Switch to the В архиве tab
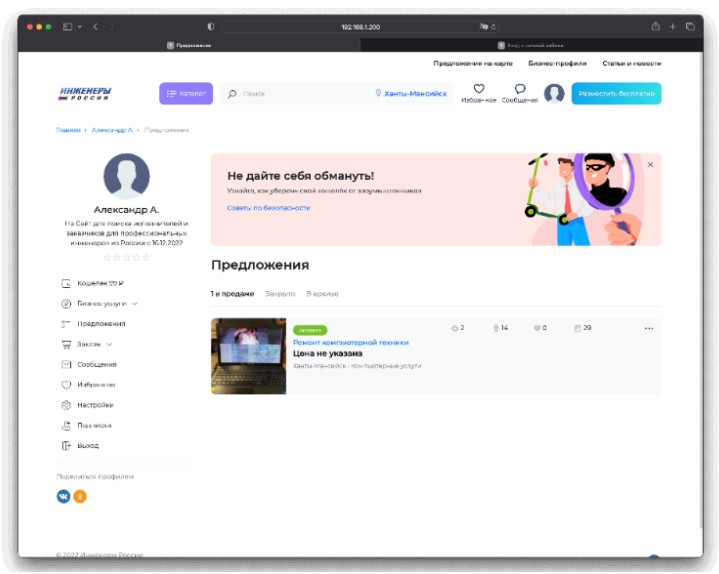This screenshot has height=574, width=719. pos(322,294)
